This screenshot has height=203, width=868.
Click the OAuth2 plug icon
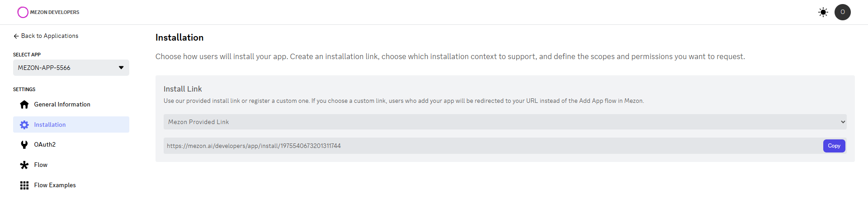point(24,145)
